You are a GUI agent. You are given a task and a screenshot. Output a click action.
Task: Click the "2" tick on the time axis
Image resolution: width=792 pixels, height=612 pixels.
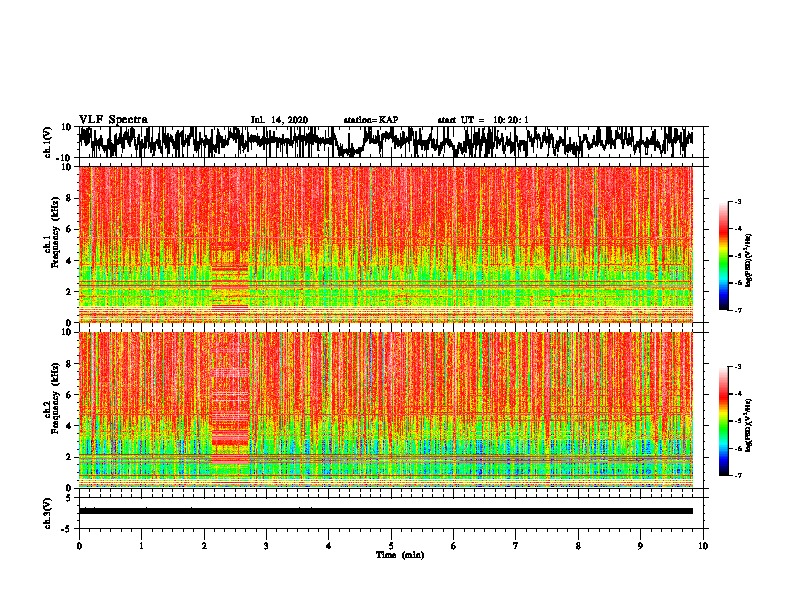pos(204,546)
